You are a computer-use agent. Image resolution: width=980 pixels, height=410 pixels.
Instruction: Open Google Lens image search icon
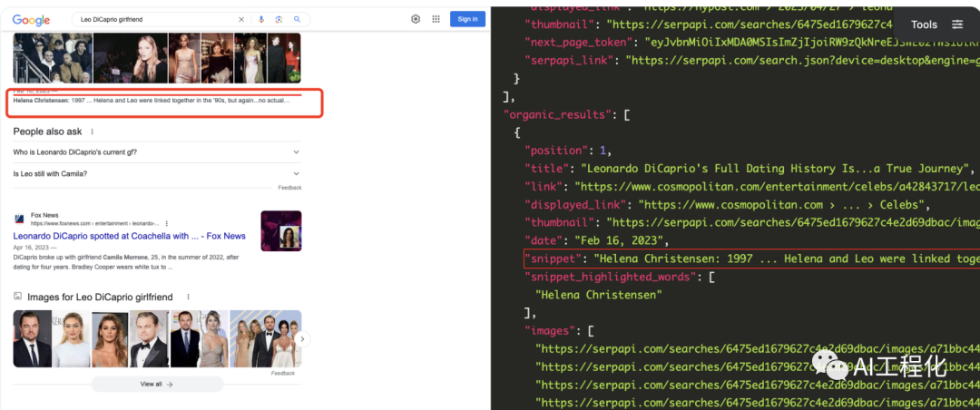pyautogui.click(x=279, y=19)
